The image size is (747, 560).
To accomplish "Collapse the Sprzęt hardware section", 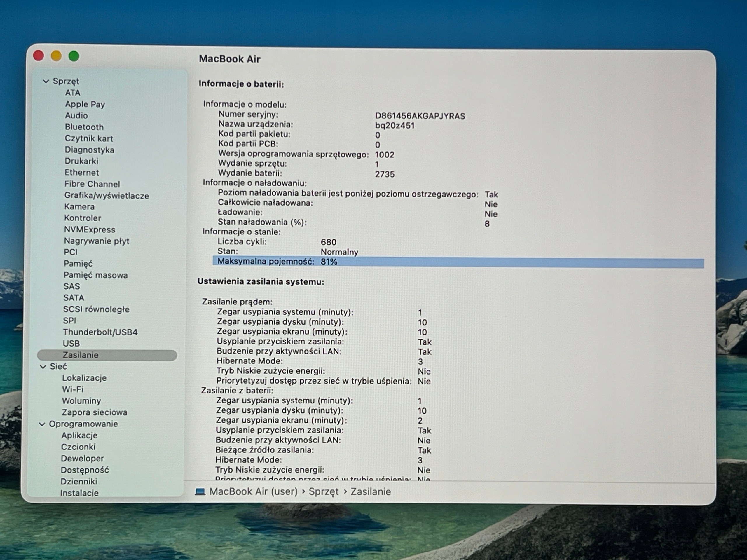I will click(x=46, y=81).
